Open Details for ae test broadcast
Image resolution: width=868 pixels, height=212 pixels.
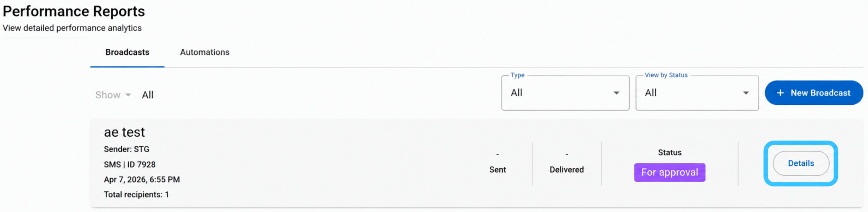[801, 163]
